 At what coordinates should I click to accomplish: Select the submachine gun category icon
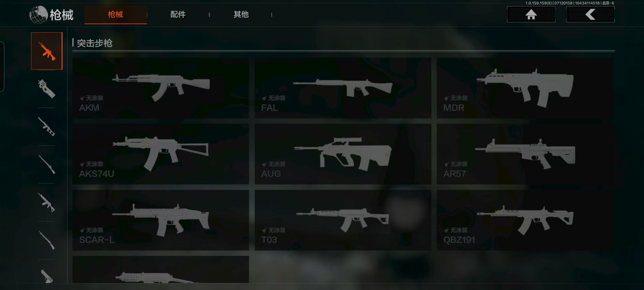[x=47, y=89]
